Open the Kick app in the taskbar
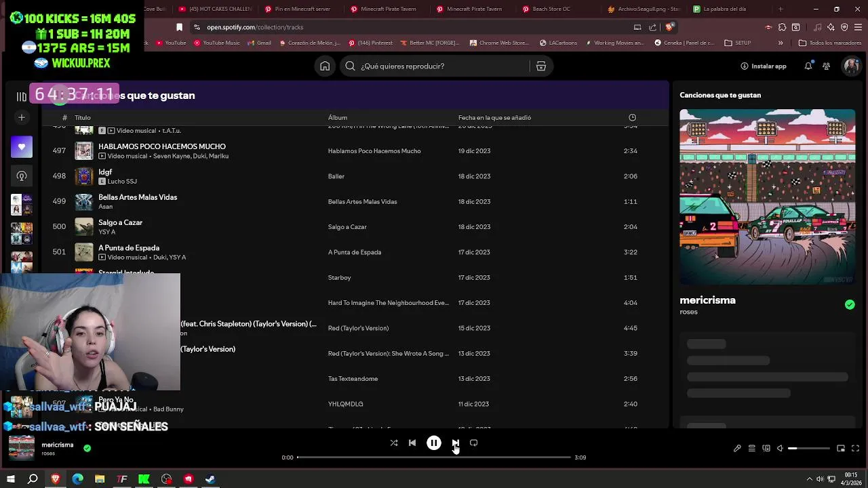 (144, 479)
